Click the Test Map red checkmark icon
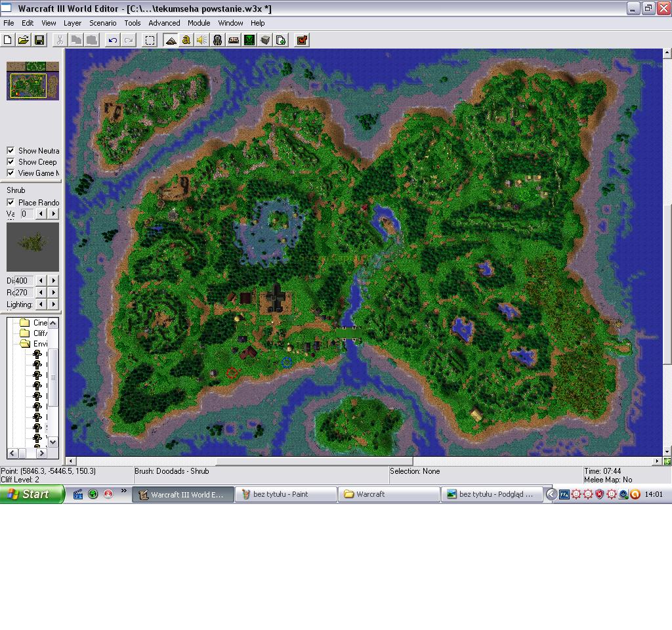Viewport: 672px width, 630px height. [302, 40]
